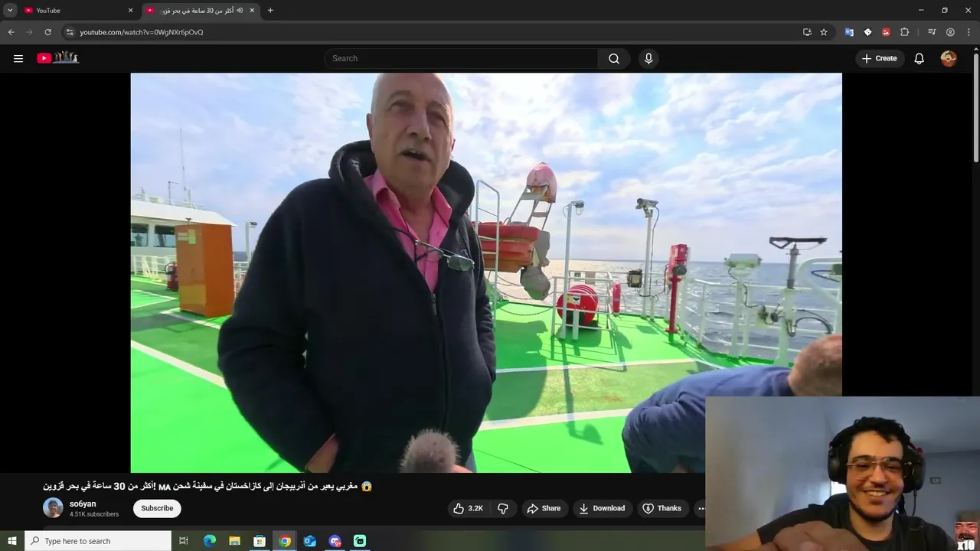Open Chrome extensions puzzle icon
Image resolution: width=980 pixels, height=551 pixels.
[x=904, y=32]
